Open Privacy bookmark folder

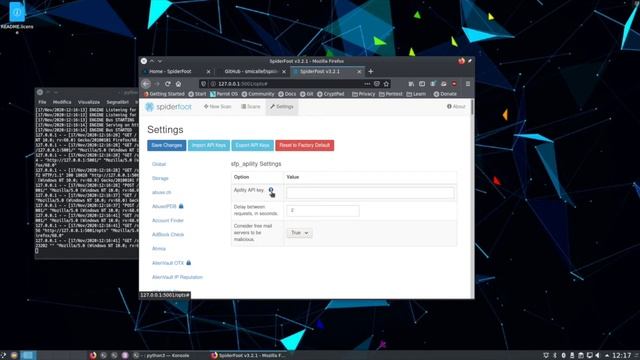(x=363, y=94)
